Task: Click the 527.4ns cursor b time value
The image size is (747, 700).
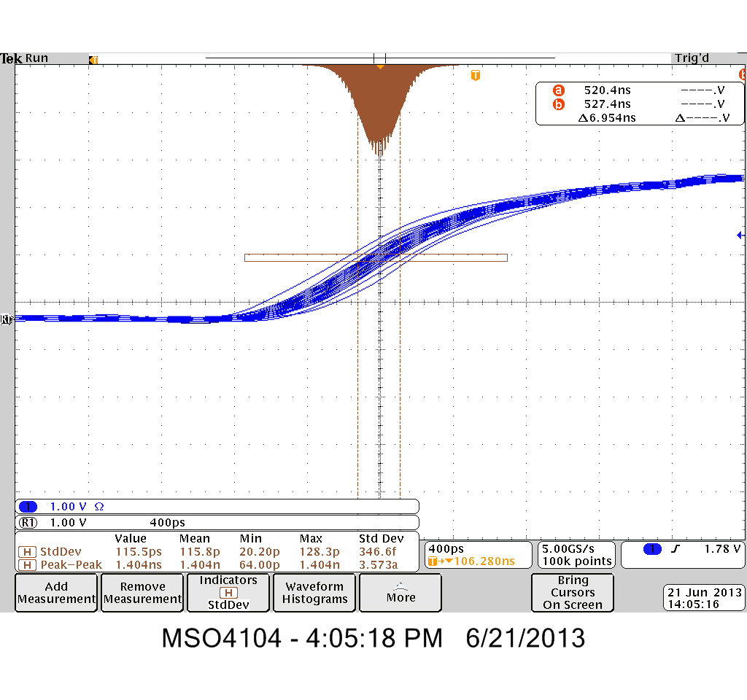Action: point(608,104)
